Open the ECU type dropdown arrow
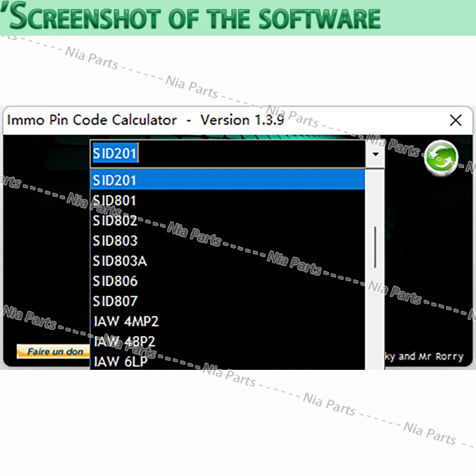The height and width of the screenshot is (476, 476). pyautogui.click(x=375, y=154)
